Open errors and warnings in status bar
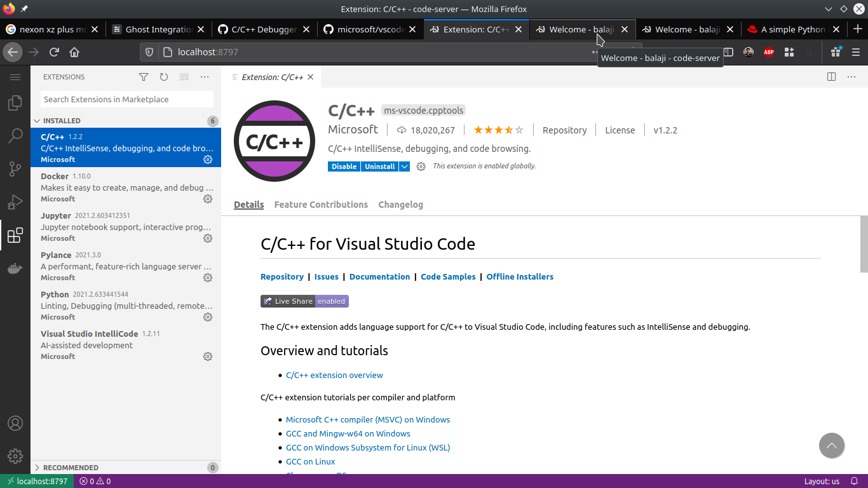 pos(95,481)
